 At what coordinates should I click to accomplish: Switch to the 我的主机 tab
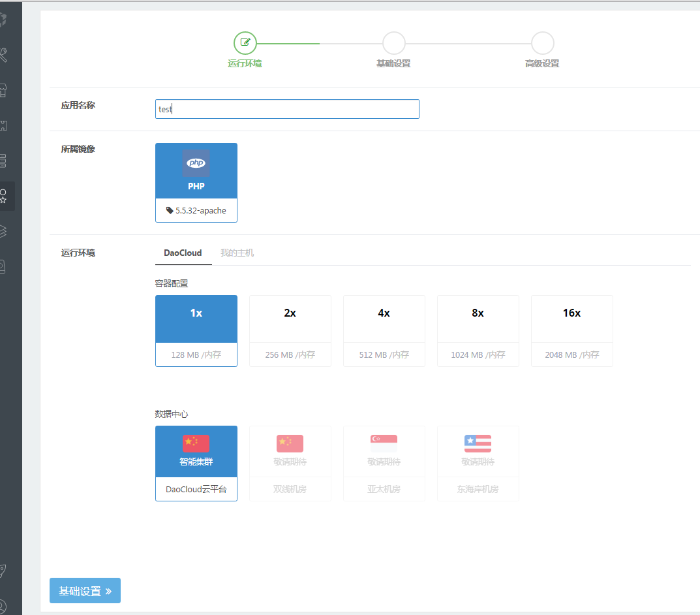point(237,253)
